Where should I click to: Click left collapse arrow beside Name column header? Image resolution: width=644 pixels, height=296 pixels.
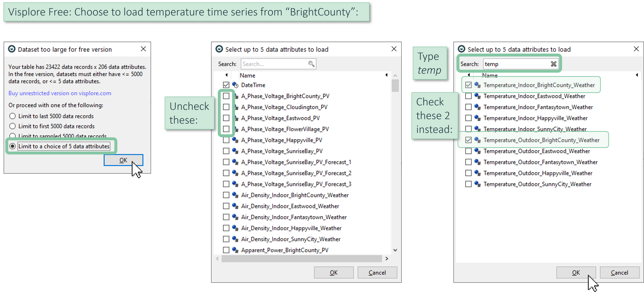pyautogui.click(x=227, y=75)
